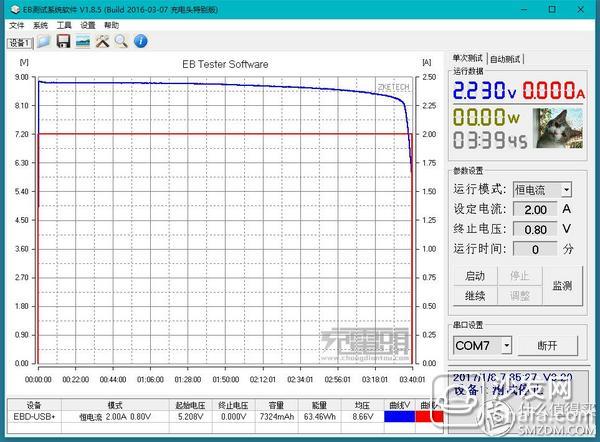Click the 模式 column header

click(115, 405)
